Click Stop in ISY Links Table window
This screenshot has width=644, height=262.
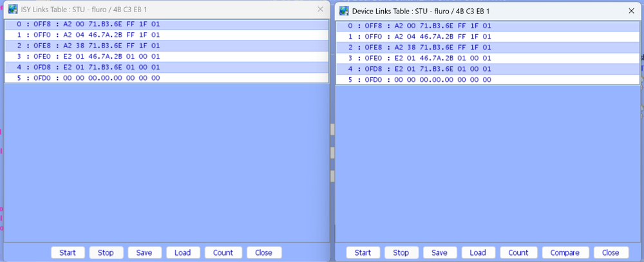106,252
